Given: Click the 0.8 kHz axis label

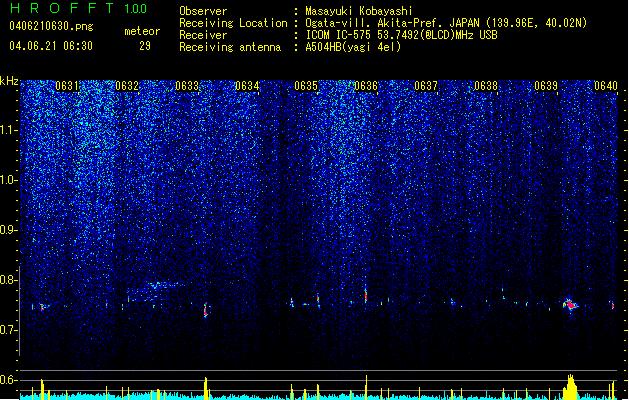Looking at the screenshot, I should (x=9, y=280).
